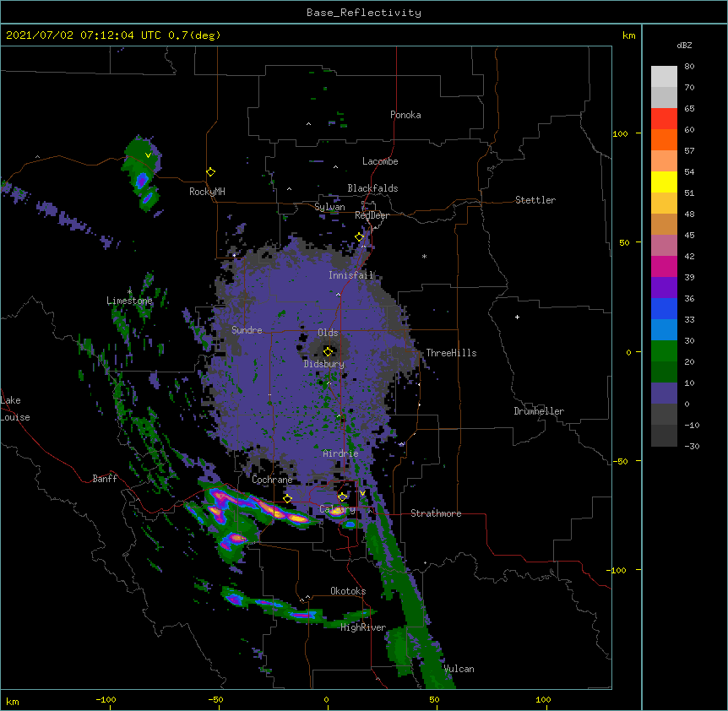Click the 50 tick on the right axis
This screenshot has width=728, height=711.
(624, 242)
